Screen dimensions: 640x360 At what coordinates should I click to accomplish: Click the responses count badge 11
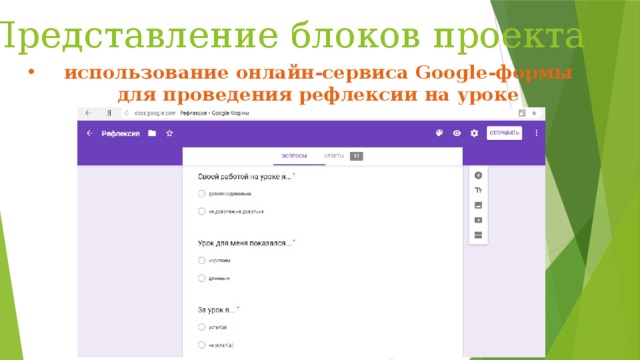pyautogui.click(x=356, y=156)
